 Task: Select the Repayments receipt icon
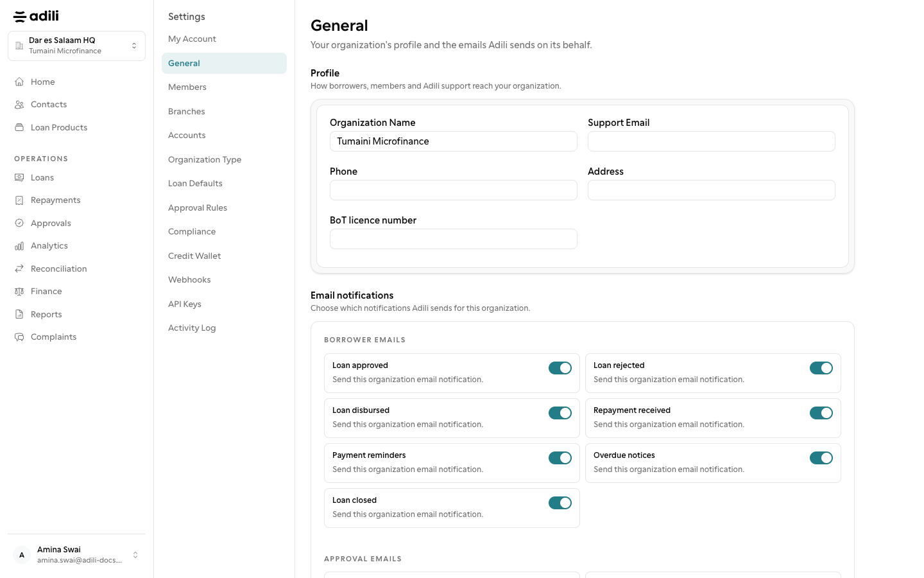(x=19, y=200)
